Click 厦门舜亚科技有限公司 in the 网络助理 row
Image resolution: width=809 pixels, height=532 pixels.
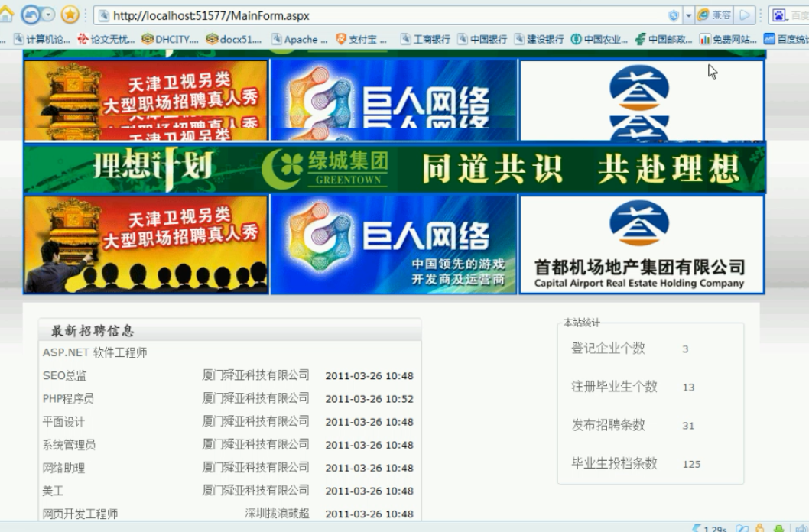pyautogui.click(x=256, y=468)
